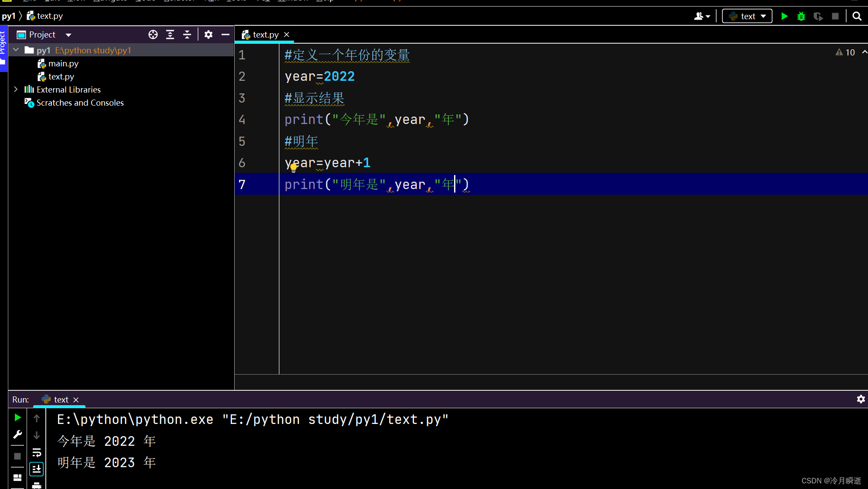Start debugging using the bug icon

coord(801,16)
